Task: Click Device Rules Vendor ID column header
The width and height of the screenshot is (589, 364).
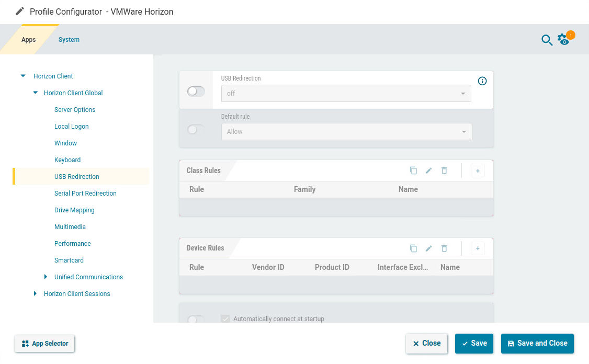Action: pos(268,267)
